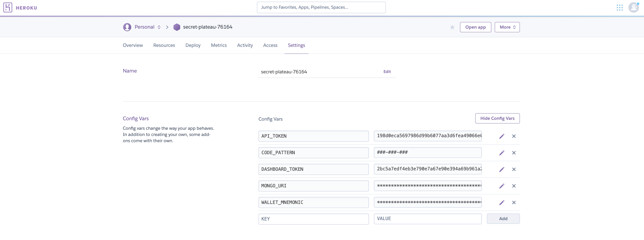The height and width of the screenshot is (240, 644).
Task: Favorite the app with star icon
Action: point(452,27)
